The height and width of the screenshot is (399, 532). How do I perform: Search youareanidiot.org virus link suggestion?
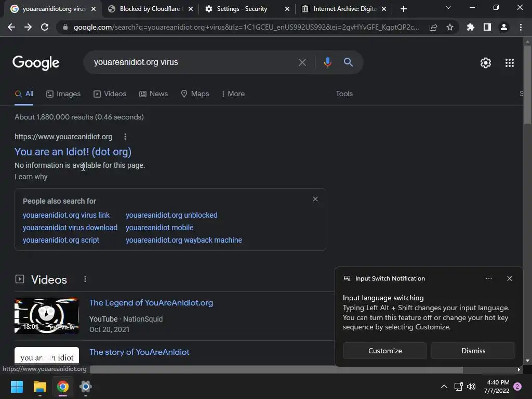[66, 215]
